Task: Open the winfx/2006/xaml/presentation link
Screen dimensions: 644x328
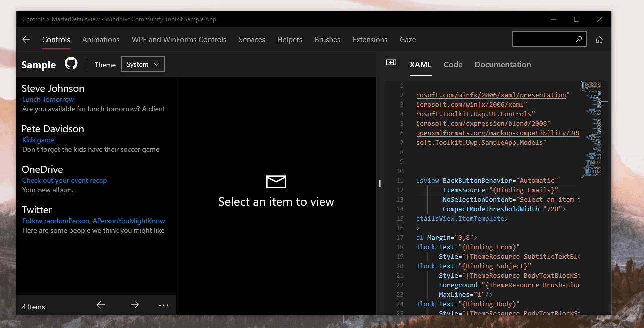Action: pos(491,95)
